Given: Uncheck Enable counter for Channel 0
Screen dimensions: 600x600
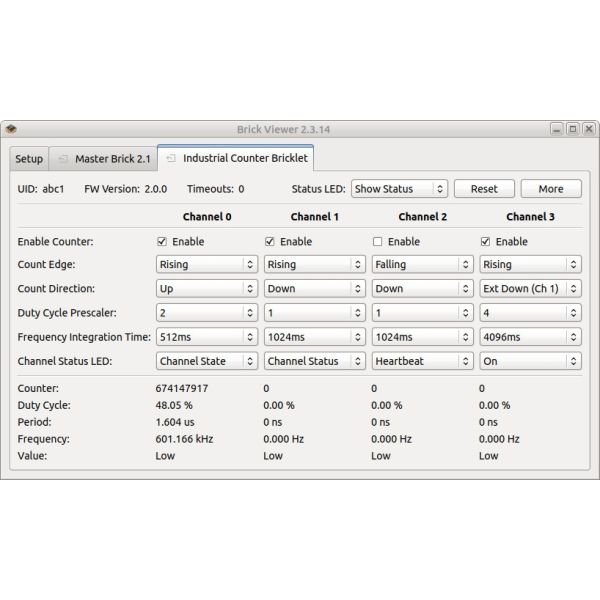Looking at the screenshot, I should 162,241.
